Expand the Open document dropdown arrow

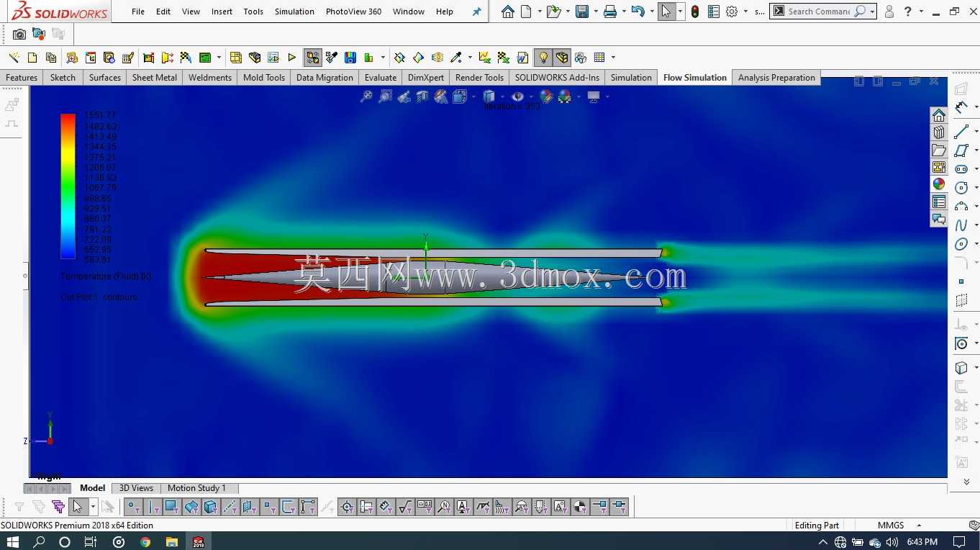568,12
